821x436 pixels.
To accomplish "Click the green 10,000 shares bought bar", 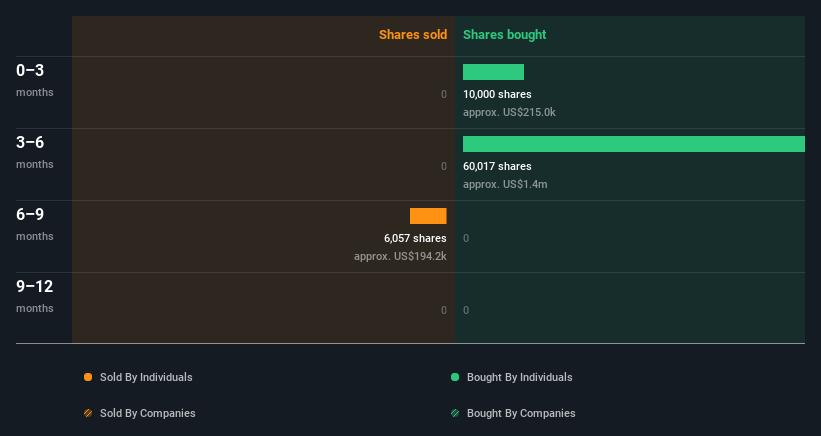I will 493,72.
